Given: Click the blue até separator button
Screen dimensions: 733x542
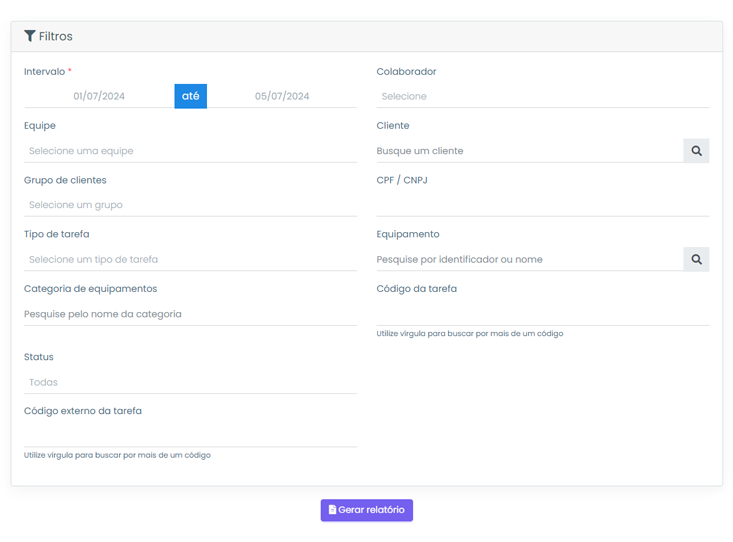Looking at the screenshot, I should coord(190,96).
